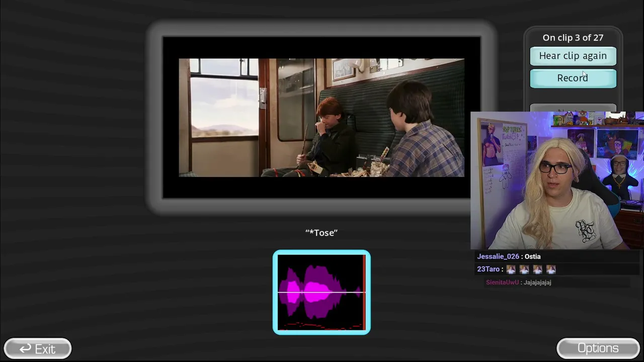Screen dimensions: 644x362
Task: Open chat username 23Taro
Action: point(488,269)
